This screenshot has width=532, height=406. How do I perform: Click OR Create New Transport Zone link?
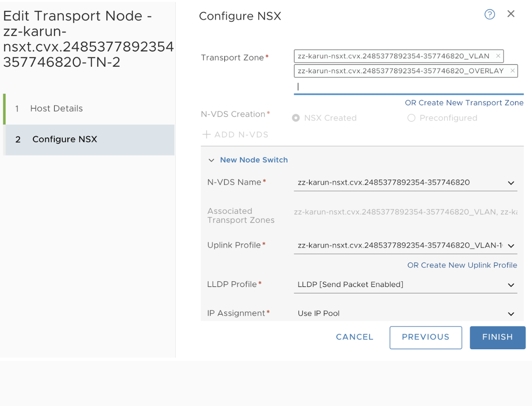coord(464,103)
